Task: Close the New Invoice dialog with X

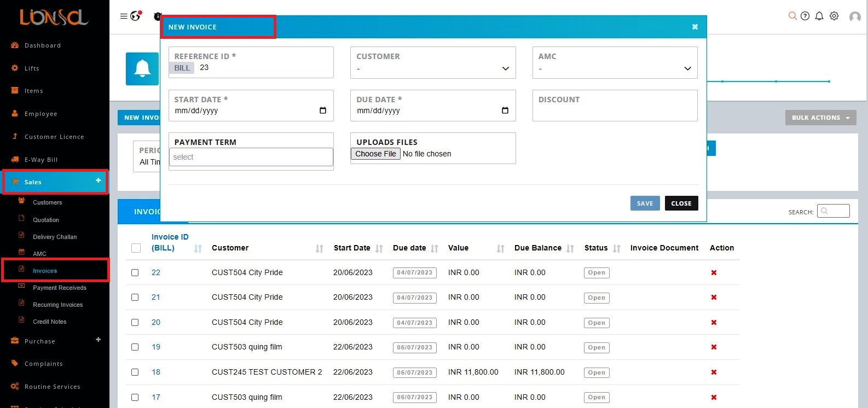Action: click(x=695, y=27)
